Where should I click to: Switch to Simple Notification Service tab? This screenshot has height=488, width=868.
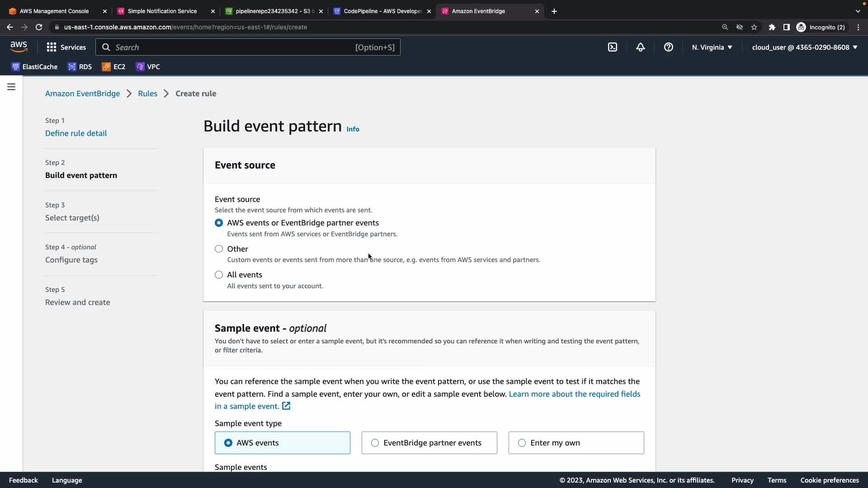click(162, 11)
